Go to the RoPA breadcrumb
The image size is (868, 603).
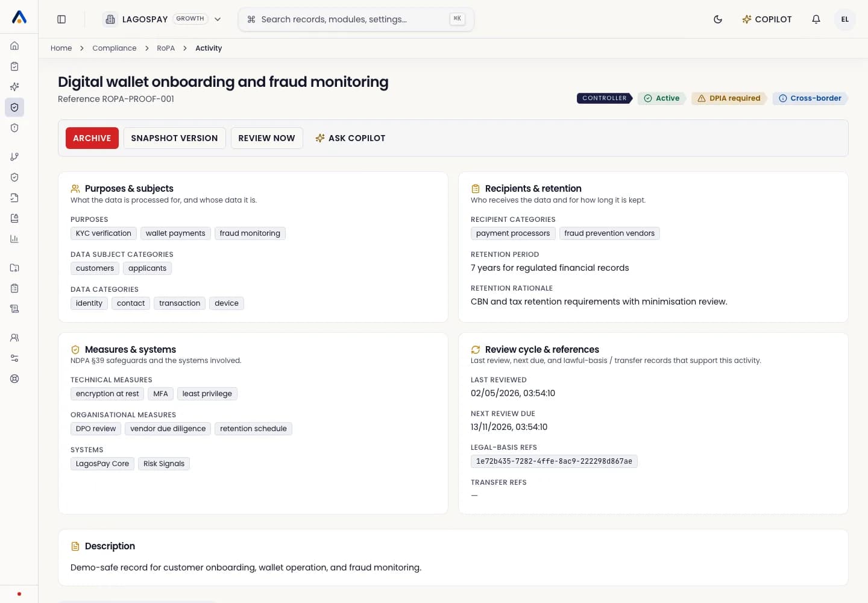166,48
